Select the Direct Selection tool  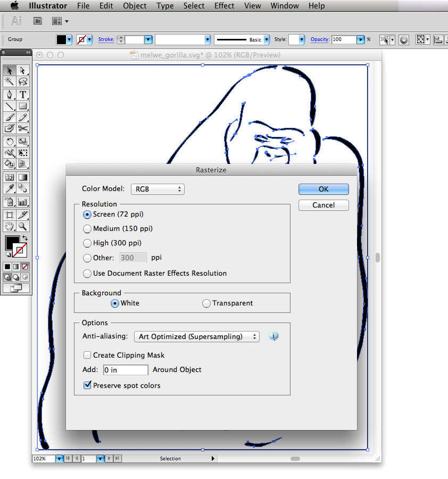coord(22,70)
